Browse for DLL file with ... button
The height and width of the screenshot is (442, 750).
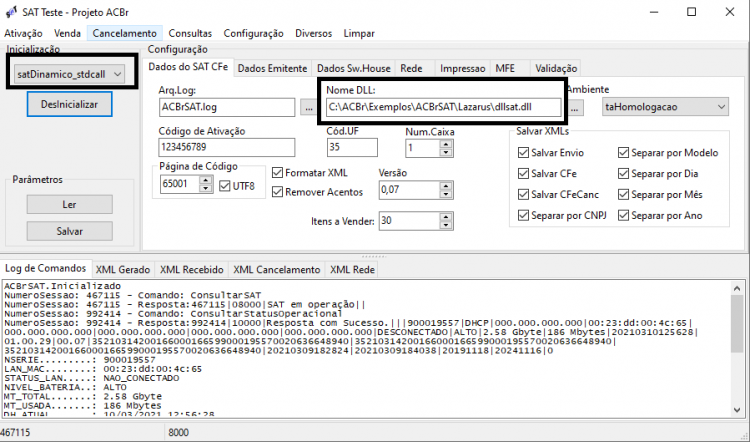coord(575,108)
